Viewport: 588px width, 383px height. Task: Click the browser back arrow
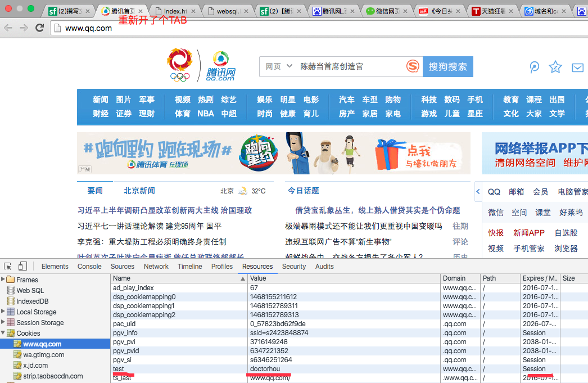(x=8, y=28)
